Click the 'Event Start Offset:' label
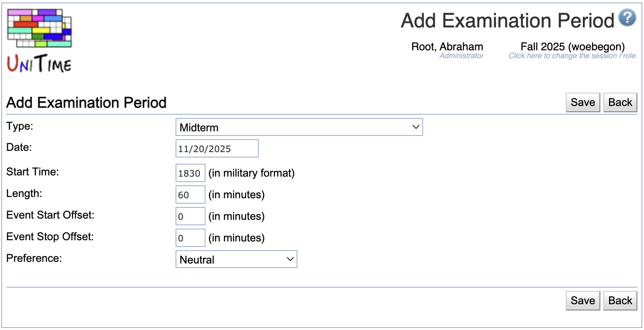Image resolution: width=644 pixels, height=330 pixels. pos(50,215)
